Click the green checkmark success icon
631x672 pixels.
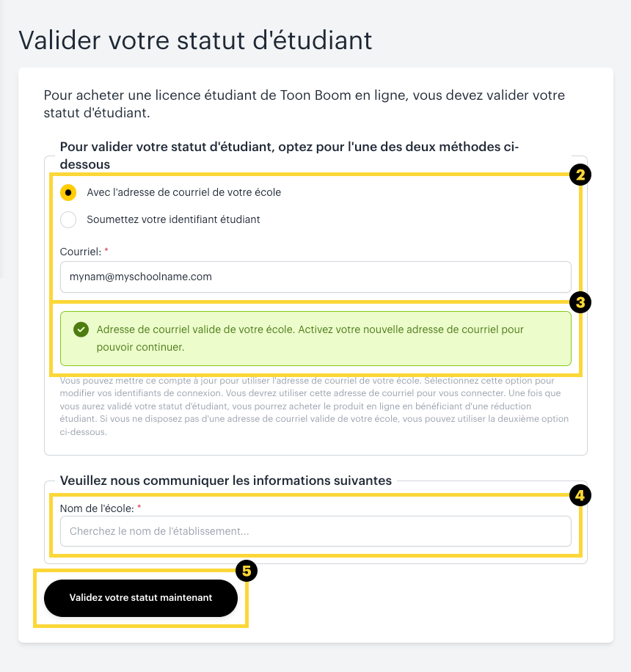coord(81,329)
